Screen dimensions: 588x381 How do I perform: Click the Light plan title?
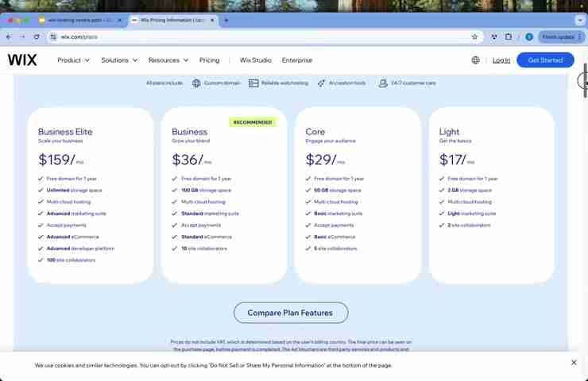449,132
